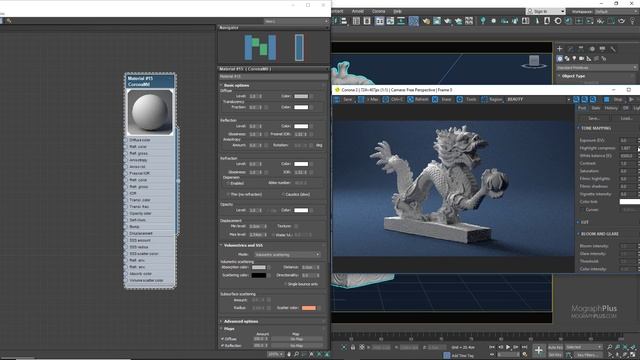This screenshot has height=360, width=640.
Task: Toggle Diffuse map checkbox in Maps rollout
Action: pyautogui.click(x=222, y=339)
